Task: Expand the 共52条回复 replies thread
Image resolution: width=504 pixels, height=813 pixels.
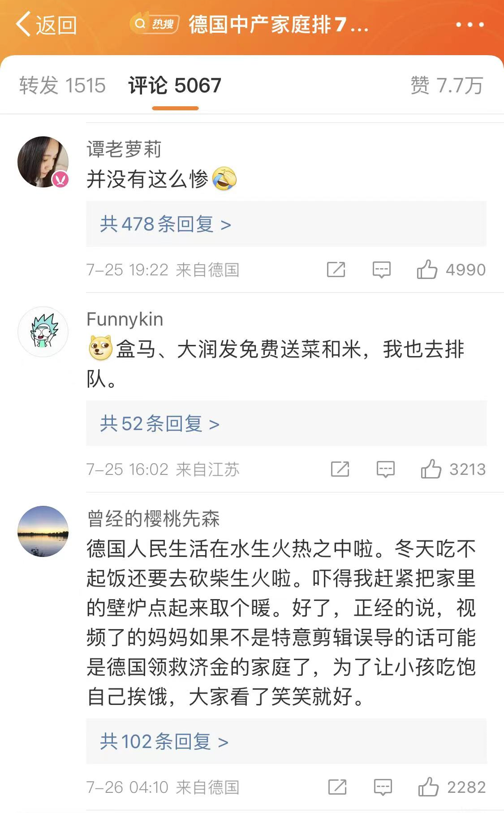Action: coord(159,424)
